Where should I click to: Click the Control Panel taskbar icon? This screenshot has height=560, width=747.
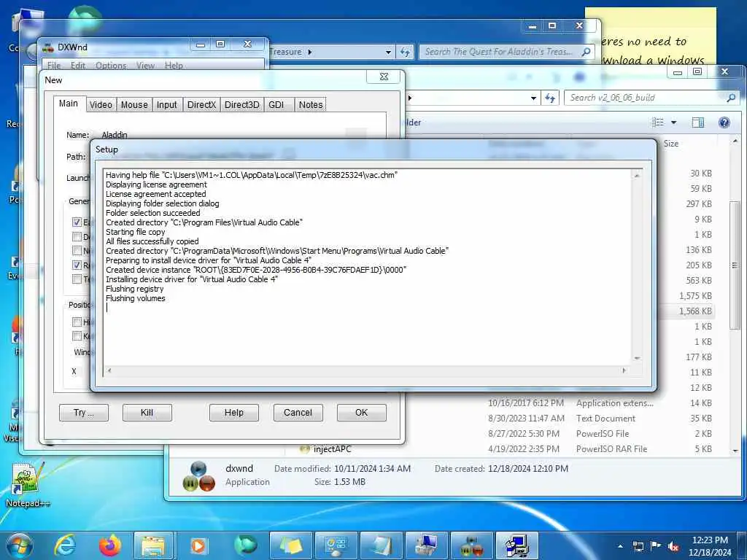point(336,545)
